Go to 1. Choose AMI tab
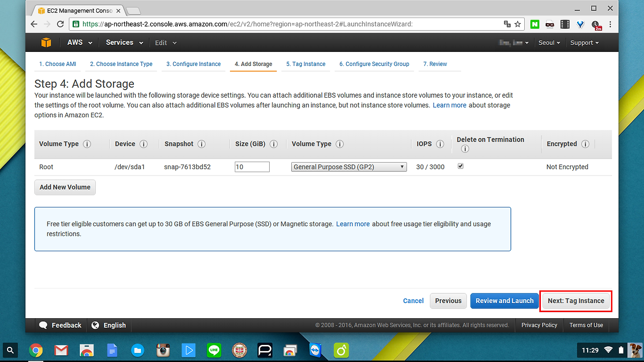Screen dimensions: 644x362 (57, 64)
